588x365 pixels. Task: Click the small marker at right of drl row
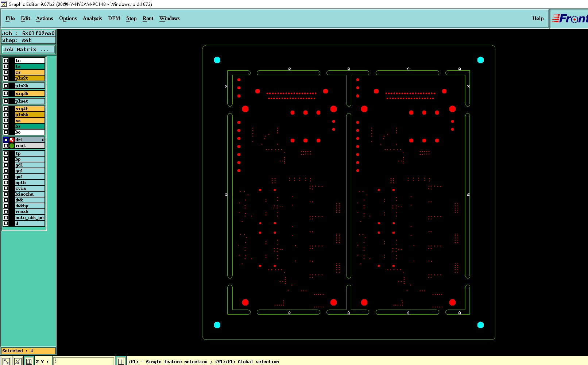tap(43, 140)
